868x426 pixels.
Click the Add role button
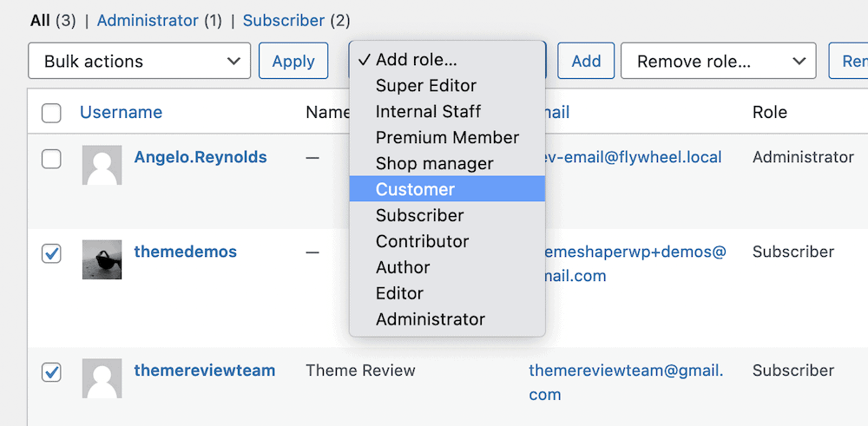[x=586, y=61]
